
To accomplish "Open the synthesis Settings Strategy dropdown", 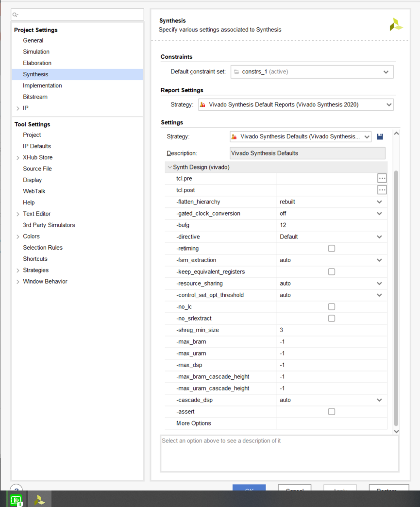I will click(x=301, y=137).
